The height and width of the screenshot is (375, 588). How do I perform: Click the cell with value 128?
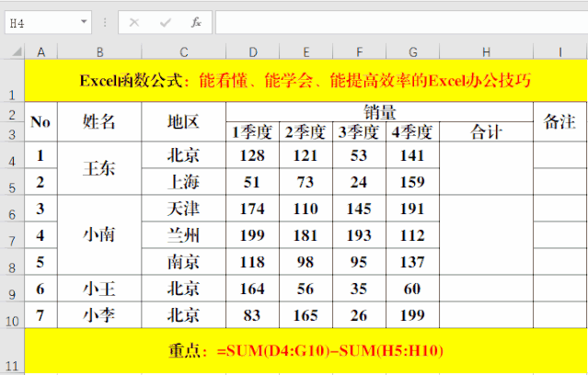coord(253,155)
